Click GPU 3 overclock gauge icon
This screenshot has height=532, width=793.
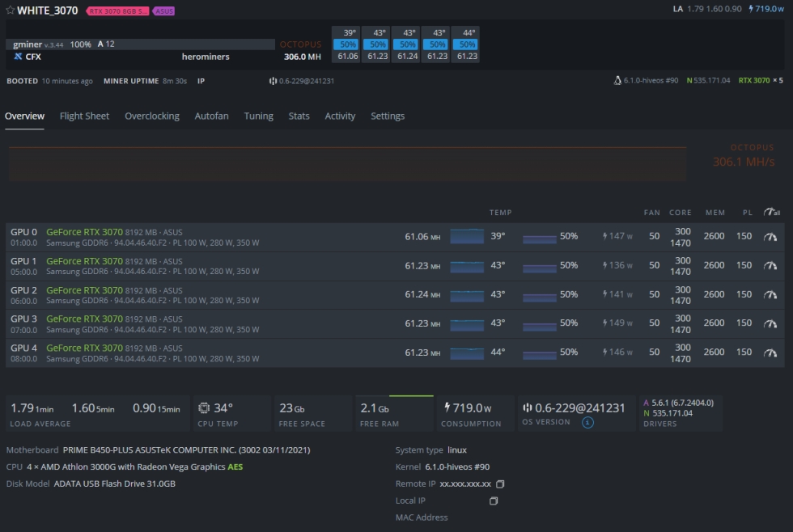tap(770, 323)
